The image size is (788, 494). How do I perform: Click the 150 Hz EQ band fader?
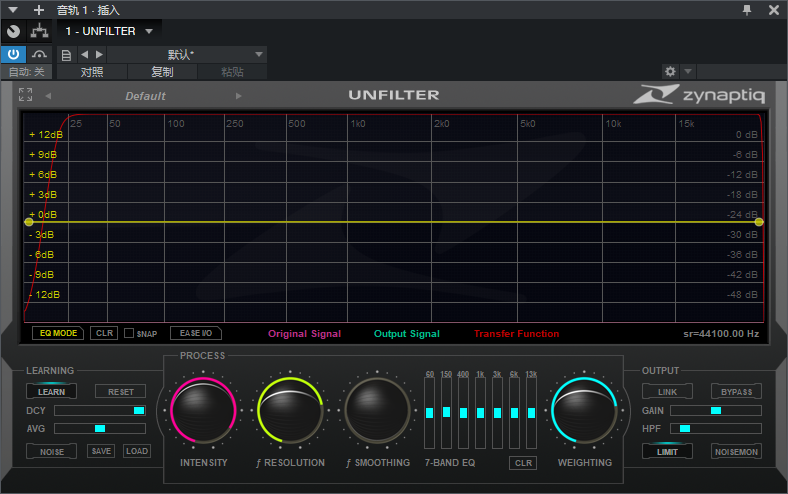446,412
